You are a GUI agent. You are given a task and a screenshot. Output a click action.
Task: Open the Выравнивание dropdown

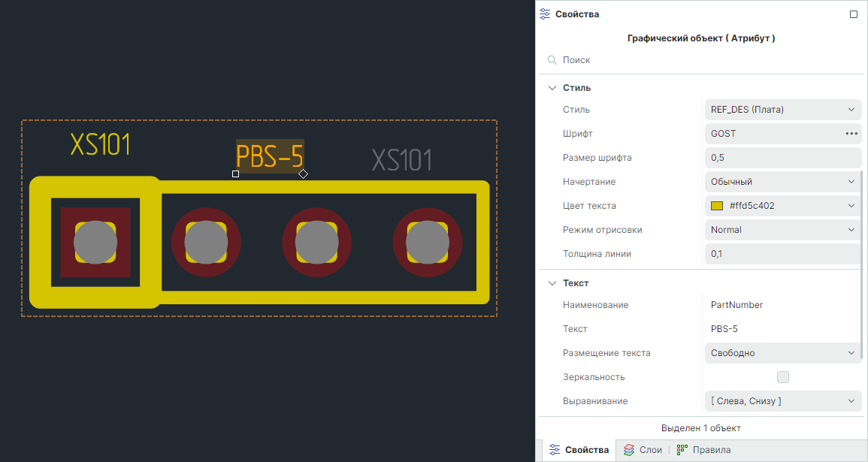click(783, 401)
